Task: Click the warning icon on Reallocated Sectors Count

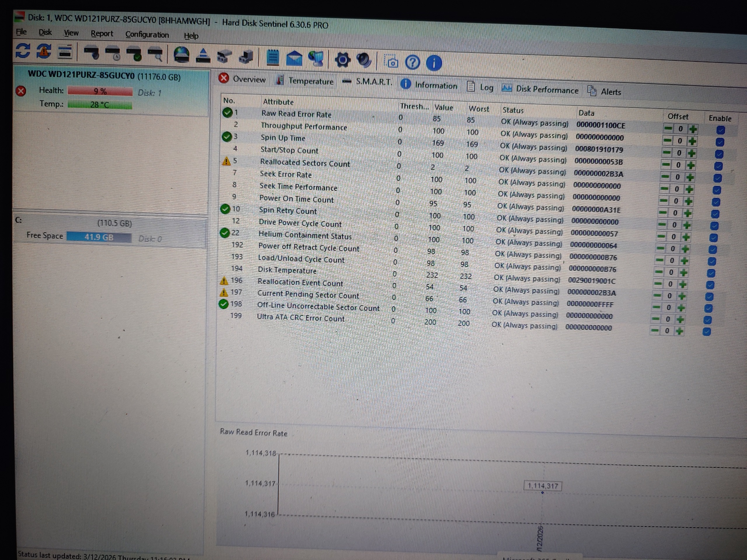Action: pyautogui.click(x=226, y=161)
